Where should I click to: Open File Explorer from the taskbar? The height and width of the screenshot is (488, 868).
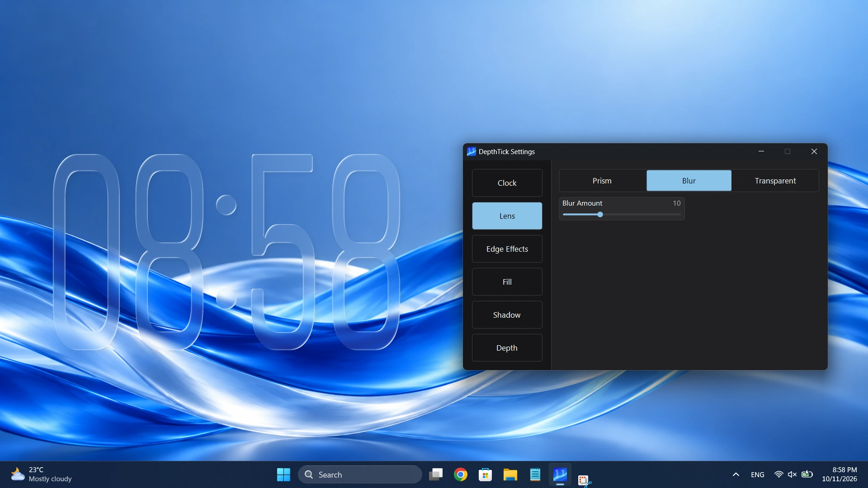(510, 474)
